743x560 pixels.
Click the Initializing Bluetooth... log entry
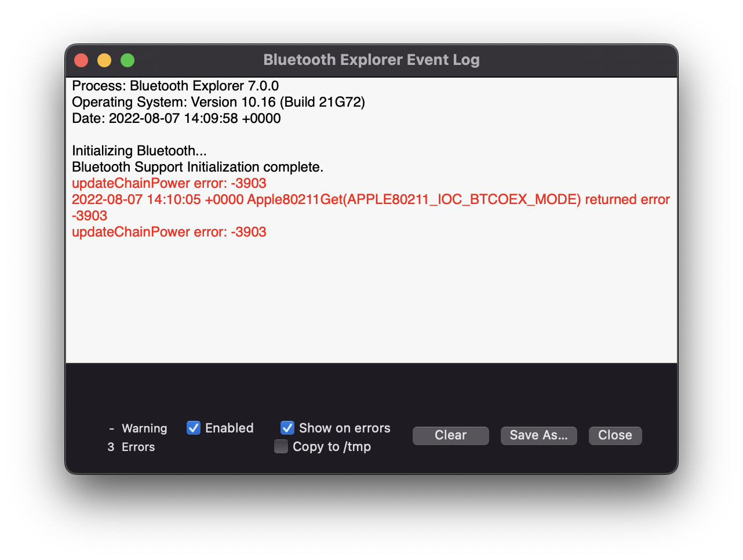click(139, 151)
